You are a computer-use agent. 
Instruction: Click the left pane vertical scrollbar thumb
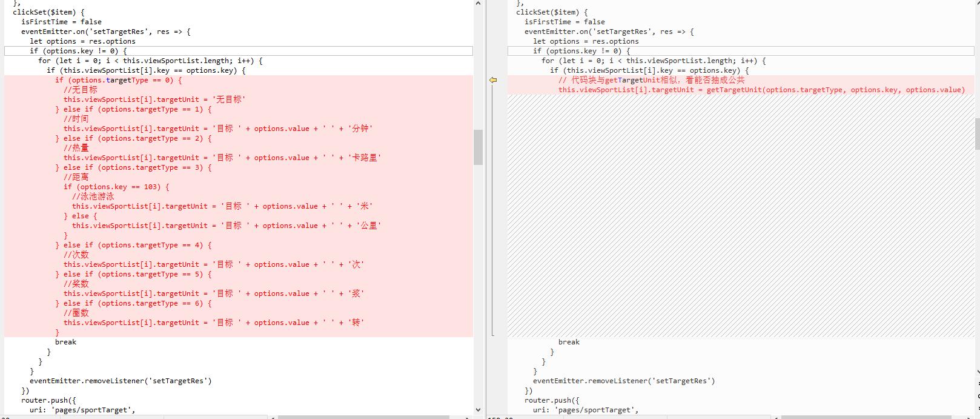(x=478, y=147)
